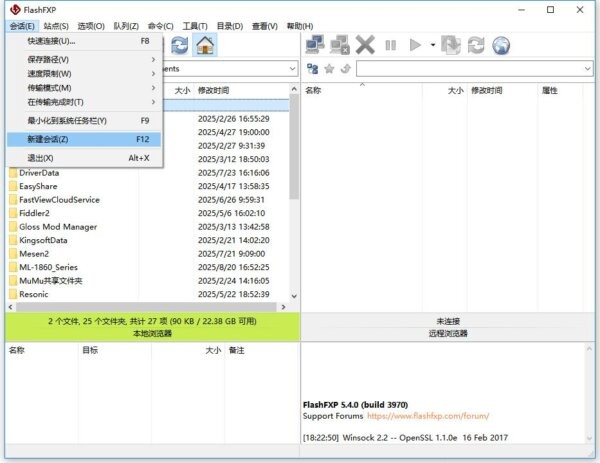Image resolution: width=600 pixels, height=463 pixels.
Task: Open the local path combo box dropdown
Action: pyautogui.click(x=292, y=69)
